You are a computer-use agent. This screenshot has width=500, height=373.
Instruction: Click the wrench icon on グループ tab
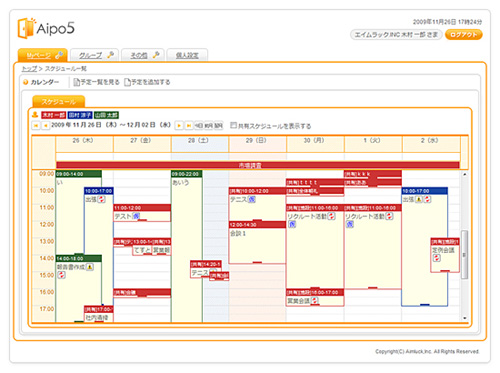110,55
